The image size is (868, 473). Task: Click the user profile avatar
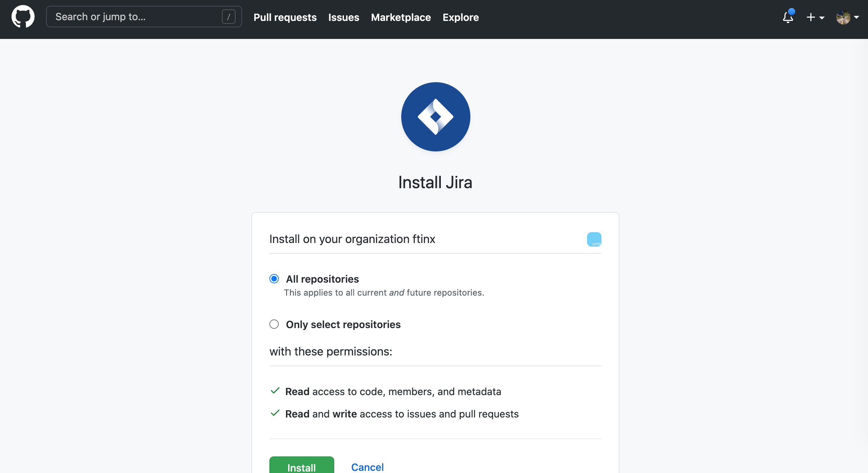[843, 17]
